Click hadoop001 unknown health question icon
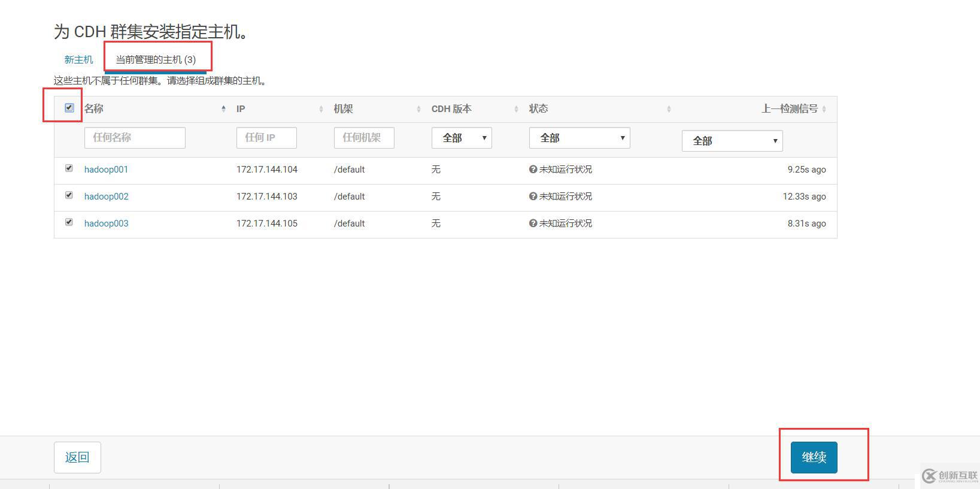The width and height of the screenshot is (980, 489). [x=533, y=170]
